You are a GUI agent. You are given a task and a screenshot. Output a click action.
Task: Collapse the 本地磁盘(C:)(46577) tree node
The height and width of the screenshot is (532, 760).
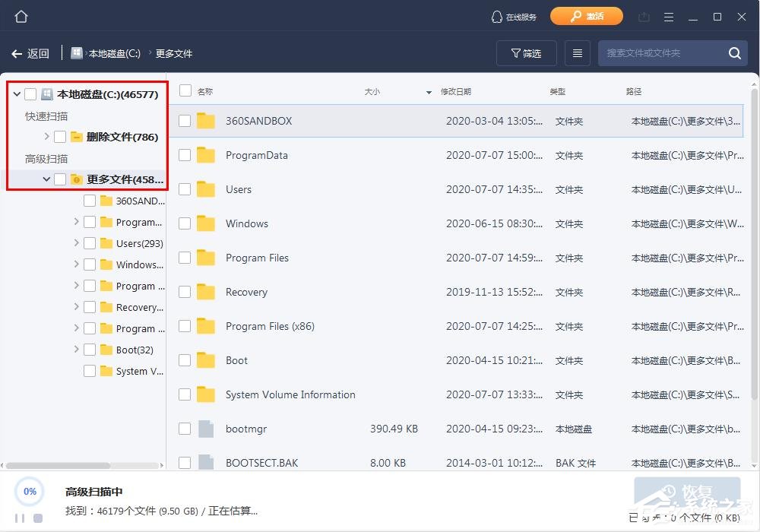16,93
